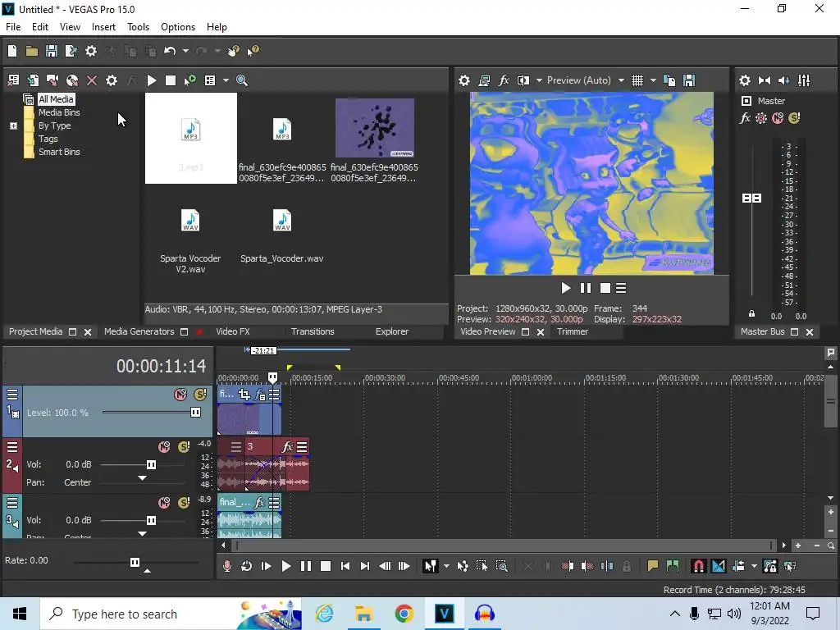
Task: Switch to the Trimmer tab
Action: pyautogui.click(x=572, y=331)
